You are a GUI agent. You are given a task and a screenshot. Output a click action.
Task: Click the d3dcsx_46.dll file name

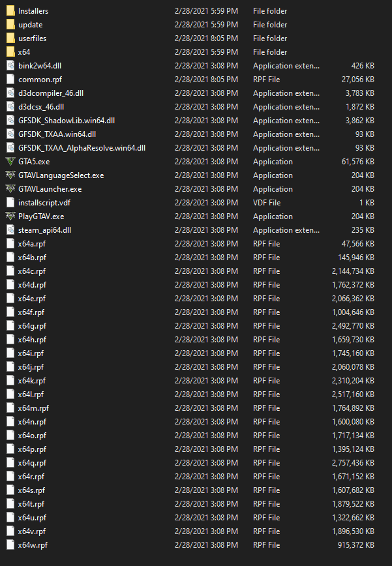tap(41, 107)
